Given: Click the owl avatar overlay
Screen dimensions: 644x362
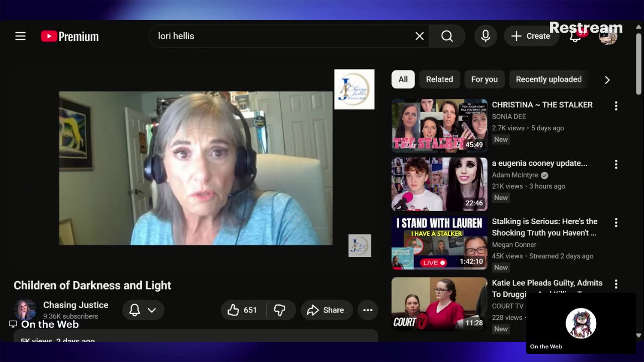Looking at the screenshot, I should point(581,323).
